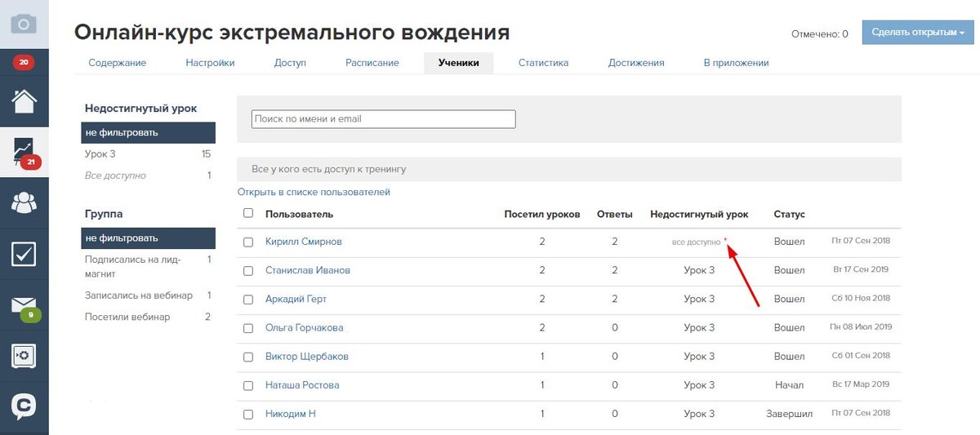Open the chart statistics sidebar icon
The width and height of the screenshot is (980, 435).
click(24, 151)
